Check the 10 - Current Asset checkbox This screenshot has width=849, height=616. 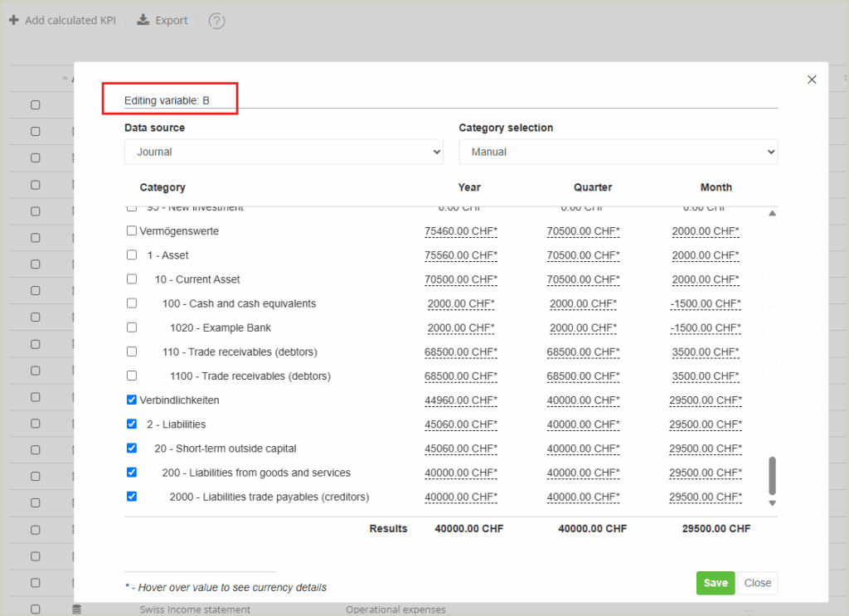pos(132,279)
